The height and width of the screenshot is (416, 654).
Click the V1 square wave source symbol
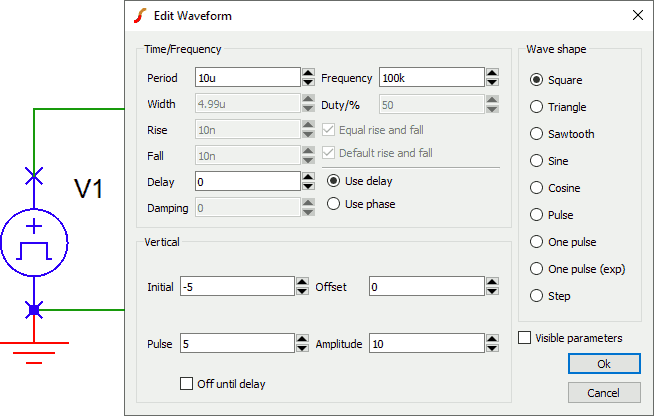click(35, 242)
